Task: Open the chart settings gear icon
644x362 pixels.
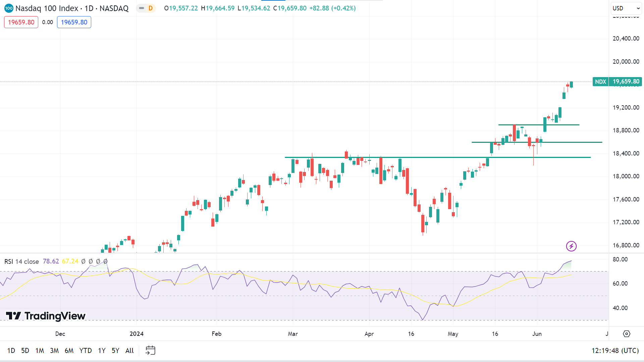Action: click(627, 334)
